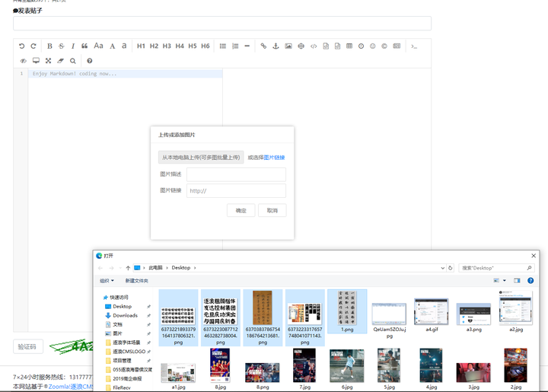The image size is (548, 392).
Task: Click the 图片描述 input field
Action: [236, 174]
